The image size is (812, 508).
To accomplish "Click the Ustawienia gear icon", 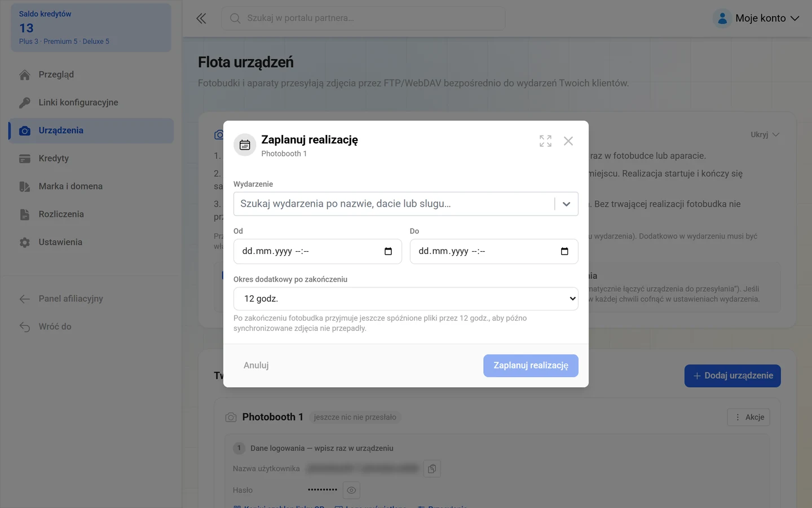I will coord(25,242).
